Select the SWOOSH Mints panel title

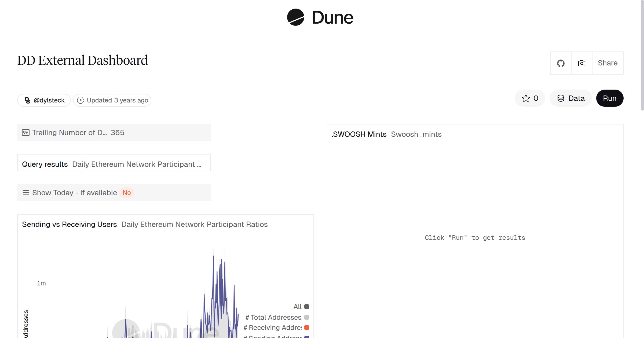click(x=359, y=134)
